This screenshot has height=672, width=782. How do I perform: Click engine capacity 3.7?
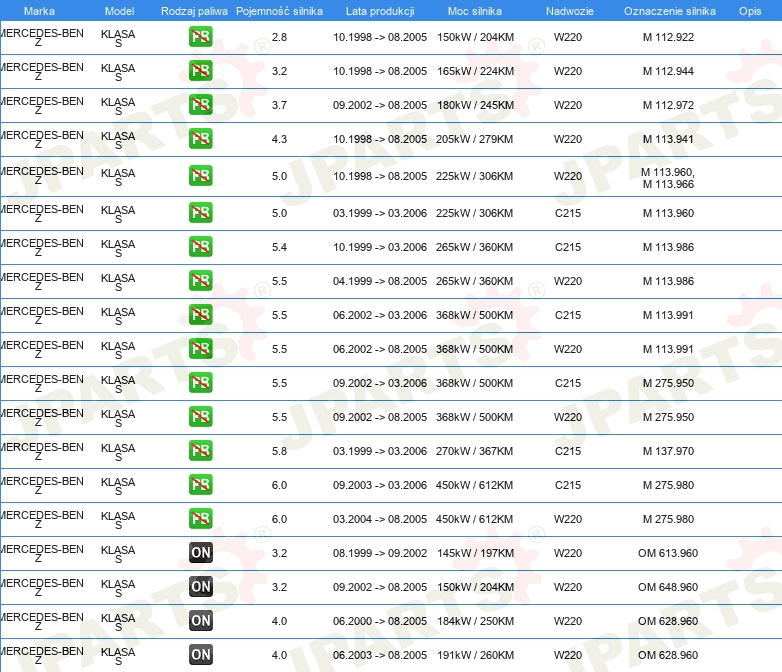pos(279,105)
